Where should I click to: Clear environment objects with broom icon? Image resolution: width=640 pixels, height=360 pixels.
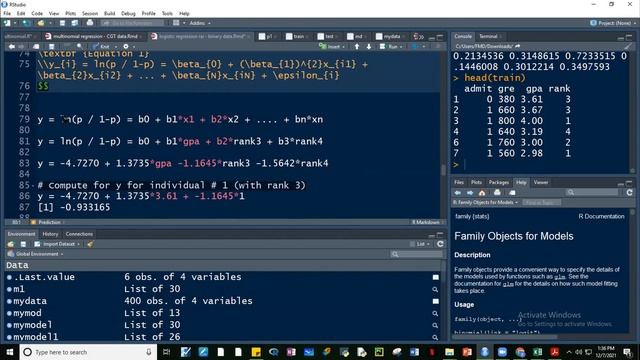(90, 244)
